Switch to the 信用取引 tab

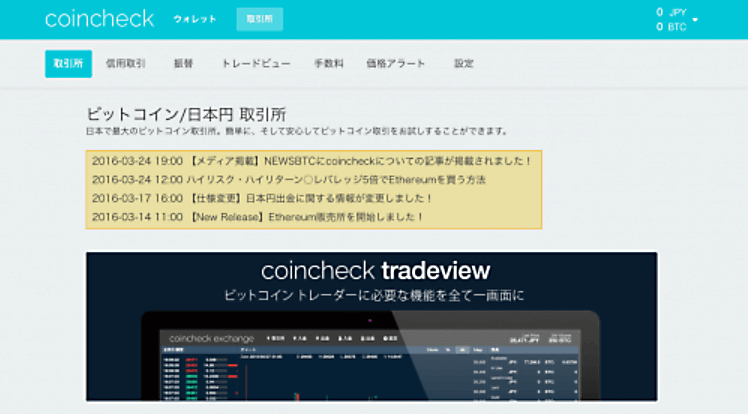coord(125,63)
